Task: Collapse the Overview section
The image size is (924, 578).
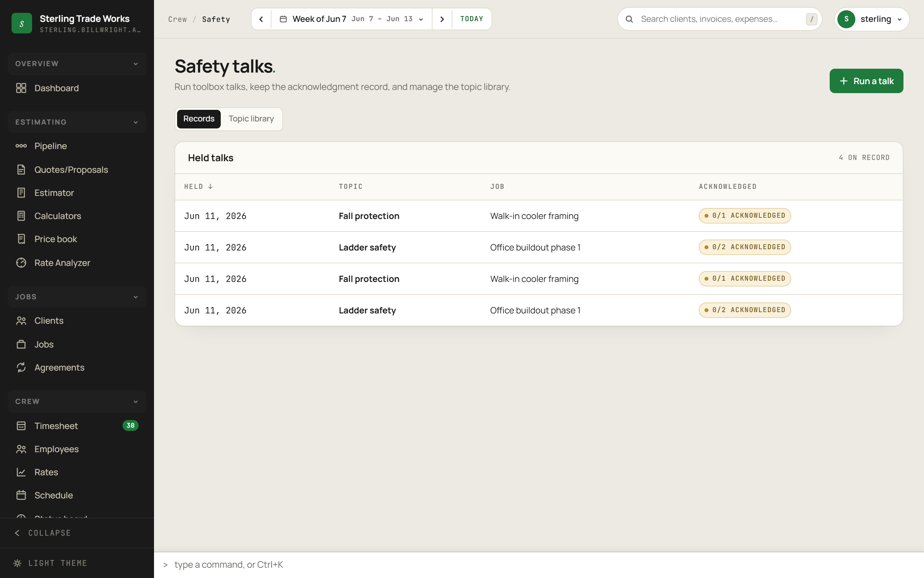Action: (x=77, y=64)
